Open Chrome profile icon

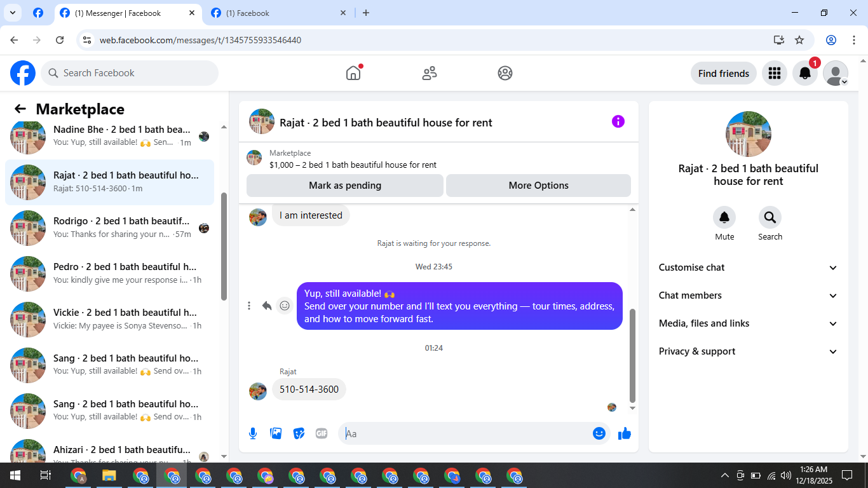(831, 40)
